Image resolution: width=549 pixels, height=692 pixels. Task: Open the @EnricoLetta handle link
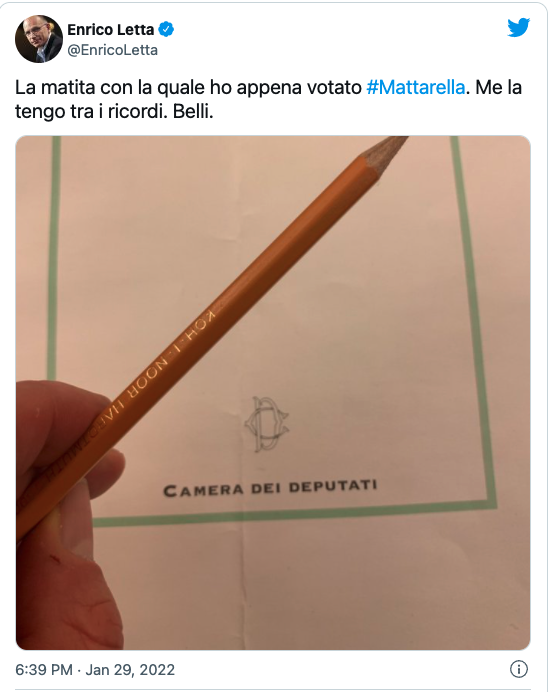click(x=112, y=50)
